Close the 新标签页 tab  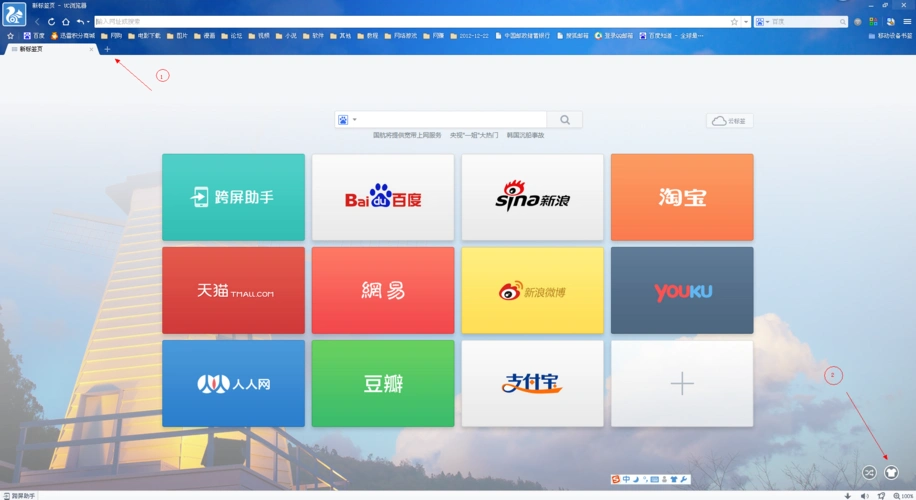coord(91,50)
